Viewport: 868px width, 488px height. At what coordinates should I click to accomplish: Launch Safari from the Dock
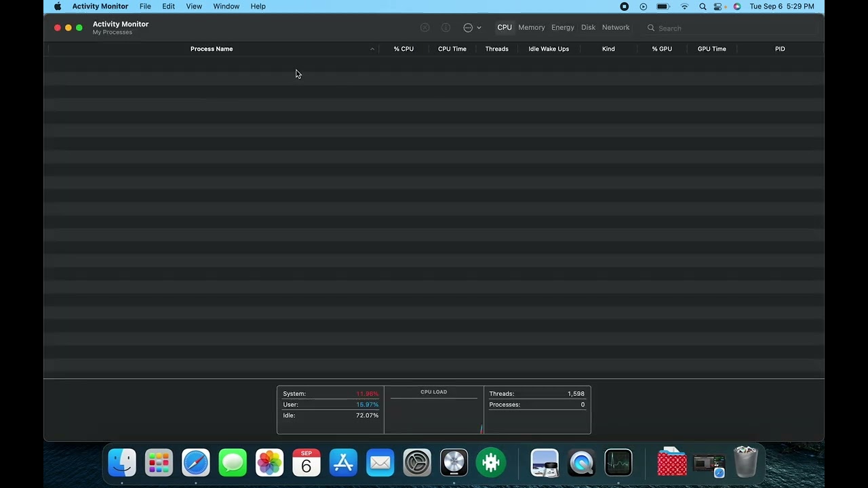[x=195, y=463]
